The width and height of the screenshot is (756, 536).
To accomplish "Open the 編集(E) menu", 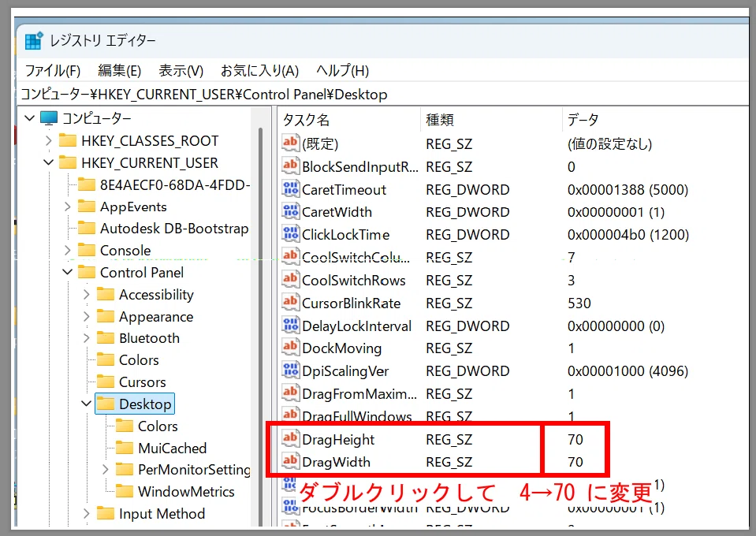I will 119,71.
